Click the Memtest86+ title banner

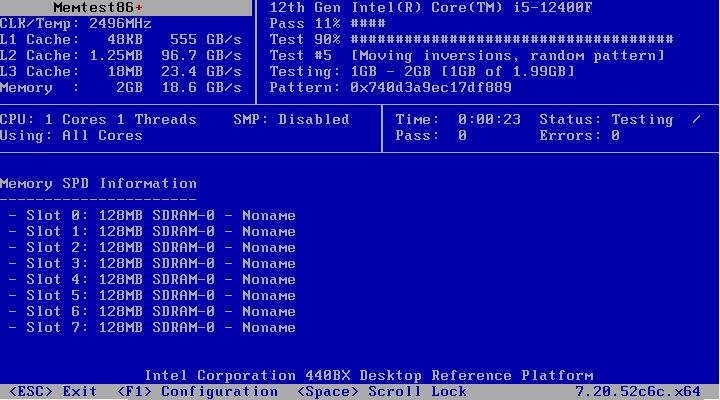point(126,7)
